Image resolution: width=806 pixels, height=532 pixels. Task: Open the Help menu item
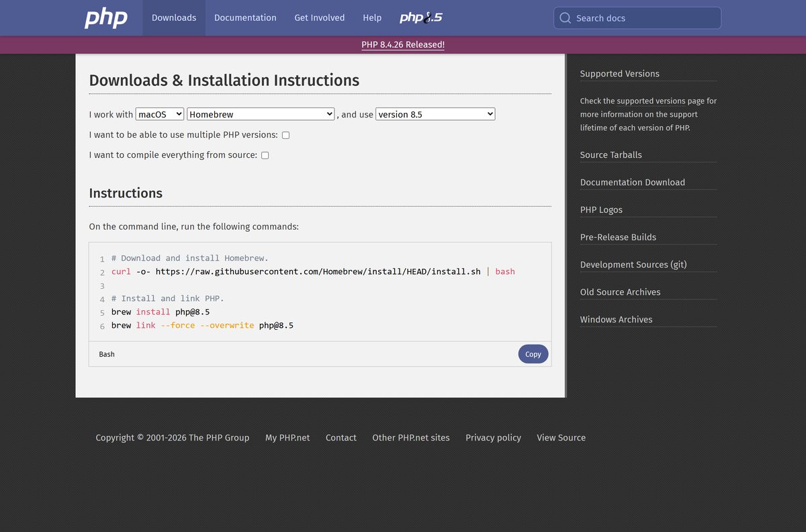point(372,18)
